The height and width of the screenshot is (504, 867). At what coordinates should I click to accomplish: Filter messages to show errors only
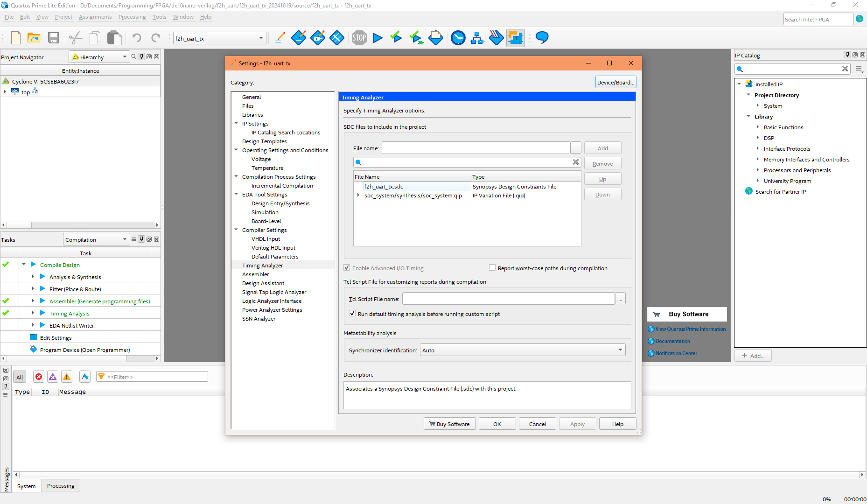tap(39, 377)
